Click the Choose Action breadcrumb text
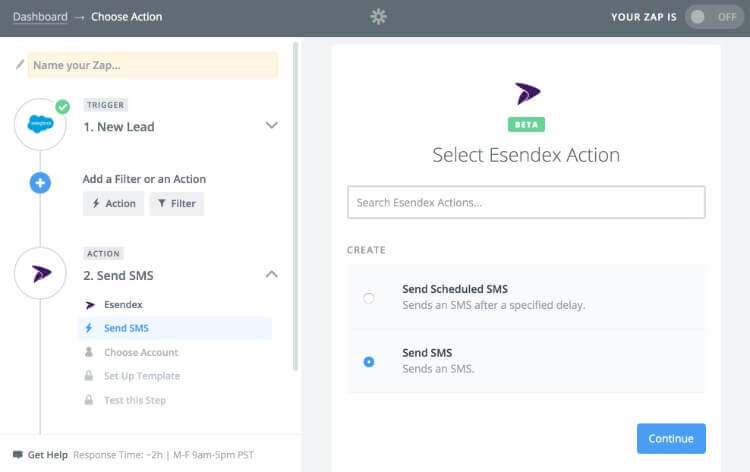 pyautogui.click(x=127, y=17)
